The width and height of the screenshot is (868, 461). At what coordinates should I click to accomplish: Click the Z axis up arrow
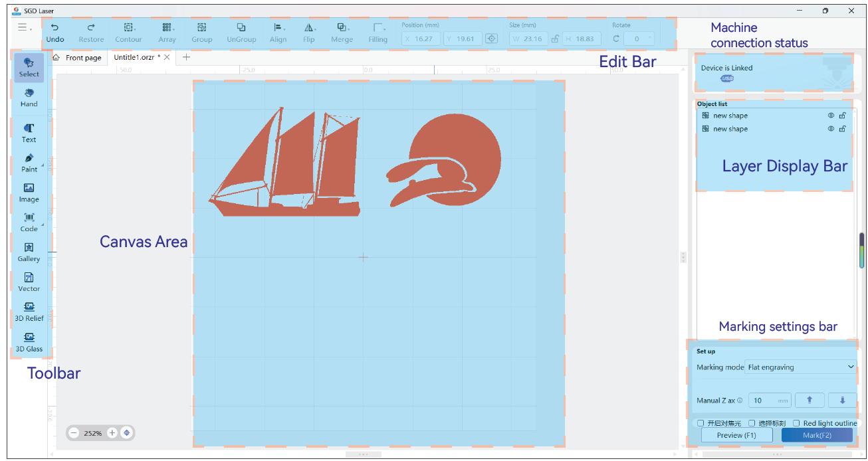[810, 400]
